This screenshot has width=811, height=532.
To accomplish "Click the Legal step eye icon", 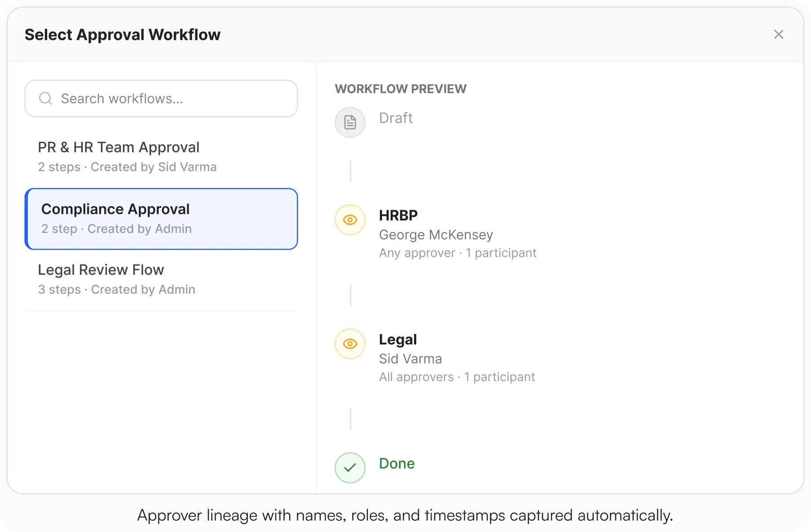I will click(x=350, y=344).
